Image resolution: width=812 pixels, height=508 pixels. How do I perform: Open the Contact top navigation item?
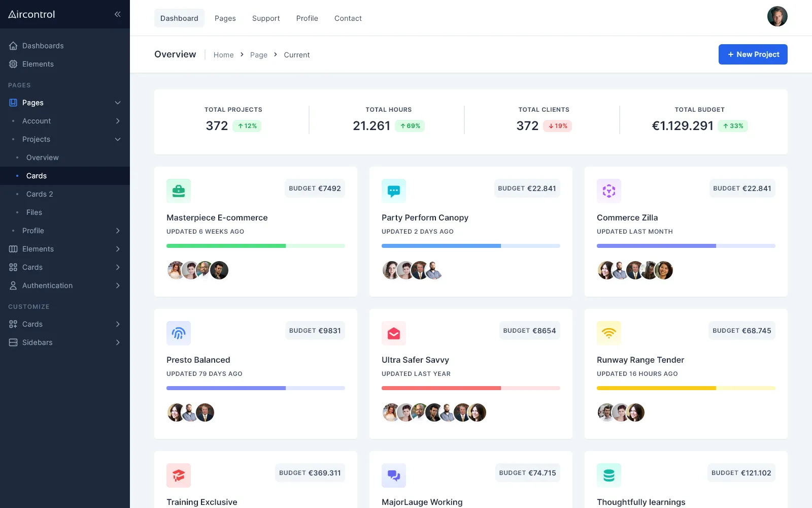[x=348, y=18]
